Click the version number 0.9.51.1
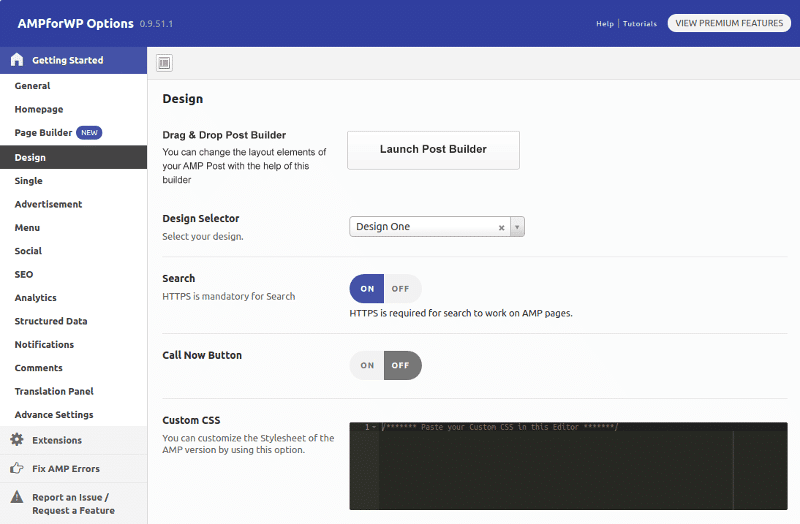 [x=156, y=24]
